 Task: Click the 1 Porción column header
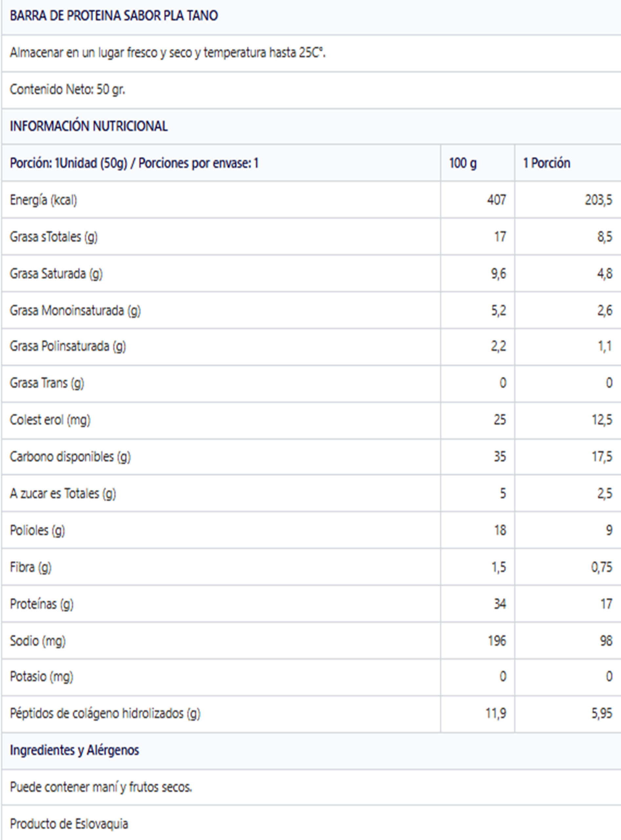click(x=547, y=163)
